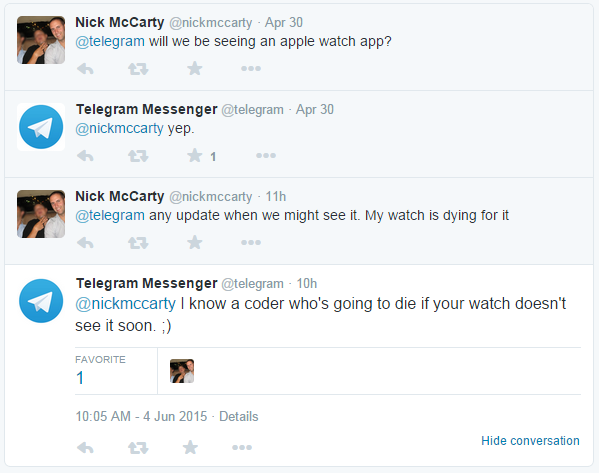Open the 11h tweet timestamp
Image resolution: width=599 pixels, height=473 pixels.
click(x=276, y=197)
